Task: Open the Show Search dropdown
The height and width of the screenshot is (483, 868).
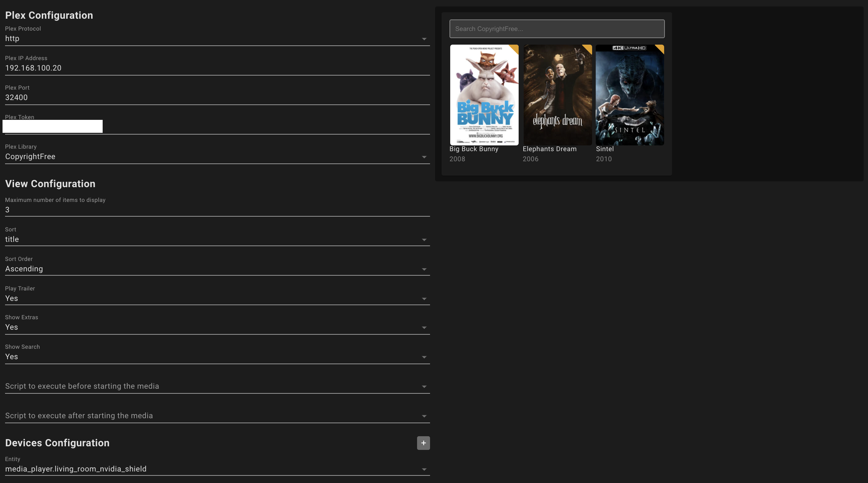Action: 218,353
